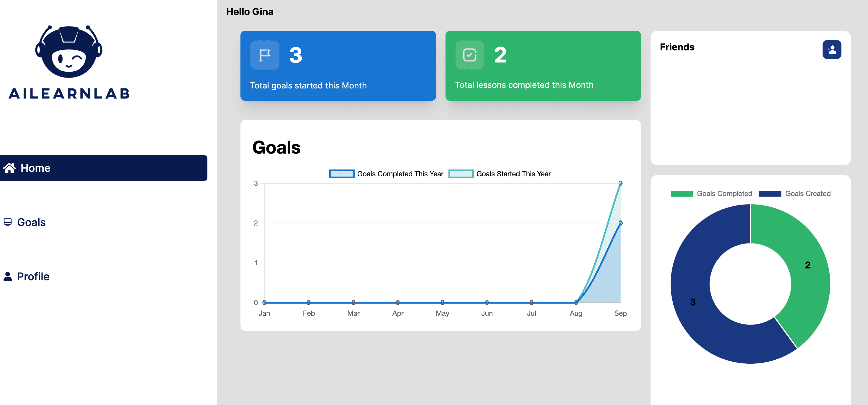Viewport: 868px width, 405px height.
Task: Click the navy doughnut segment labeled 3
Action: [x=693, y=302]
